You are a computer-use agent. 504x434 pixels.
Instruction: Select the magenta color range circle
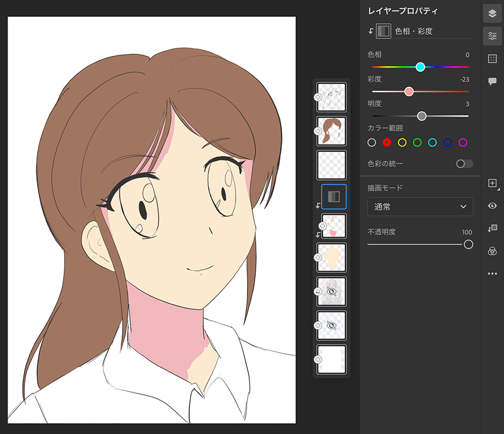[463, 143]
